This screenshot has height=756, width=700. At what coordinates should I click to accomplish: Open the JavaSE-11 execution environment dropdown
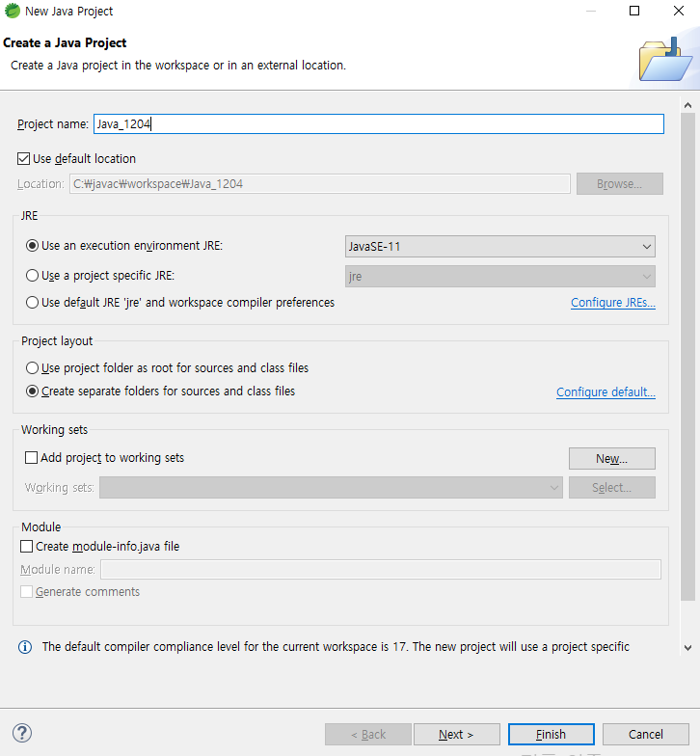click(499, 247)
